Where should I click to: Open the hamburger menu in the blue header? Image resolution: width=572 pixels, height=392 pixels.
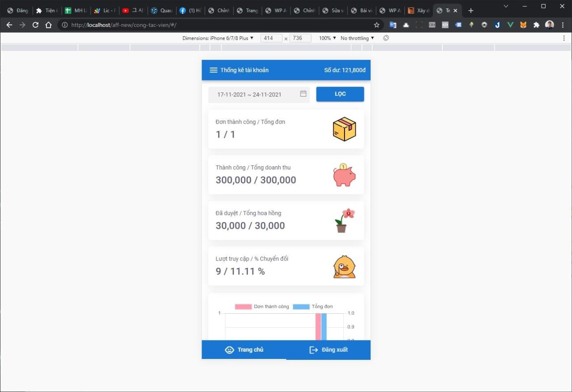pyautogui.click(x=214, y=70)
